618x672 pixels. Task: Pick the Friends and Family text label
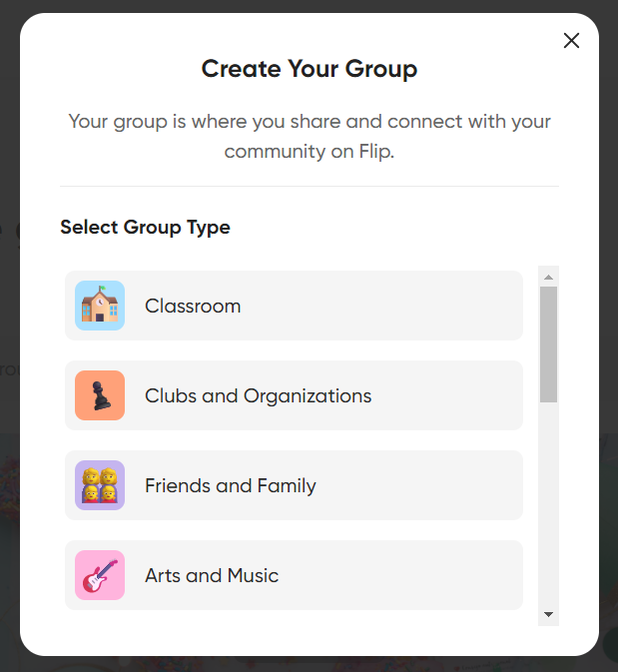point(231,486)
